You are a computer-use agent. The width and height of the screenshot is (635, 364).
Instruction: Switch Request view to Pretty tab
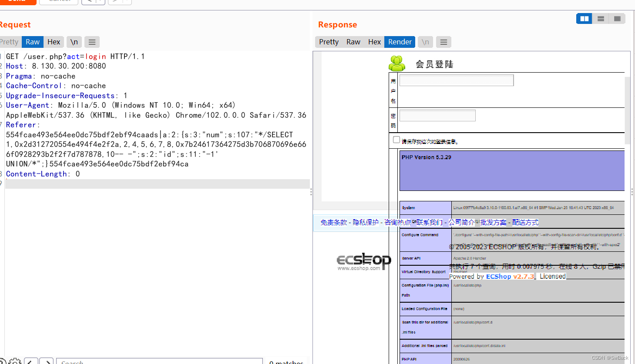tap(9, 42)
